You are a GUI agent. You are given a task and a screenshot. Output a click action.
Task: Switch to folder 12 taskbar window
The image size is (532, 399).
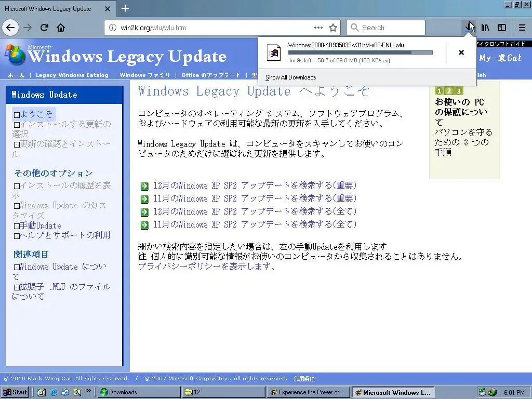coord(223,392)
